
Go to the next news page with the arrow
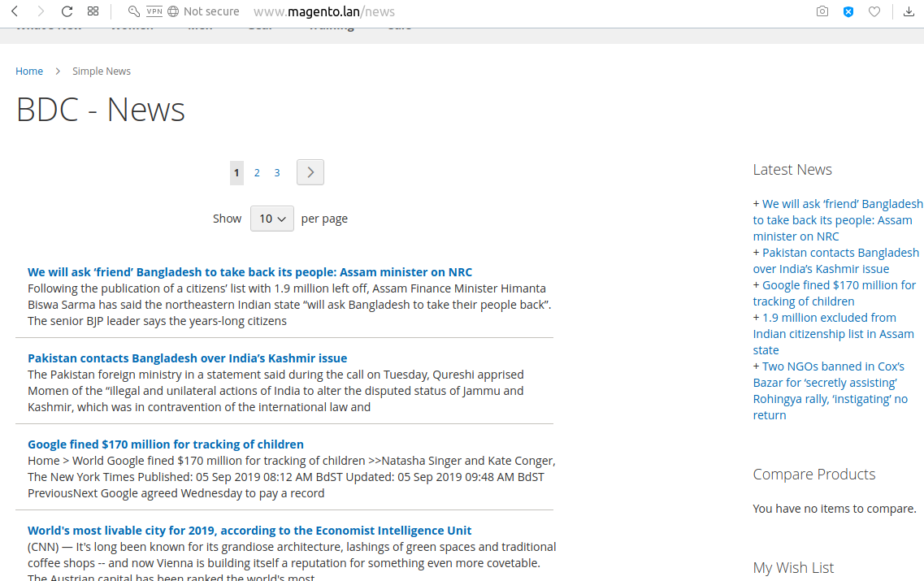coord(310,171)
